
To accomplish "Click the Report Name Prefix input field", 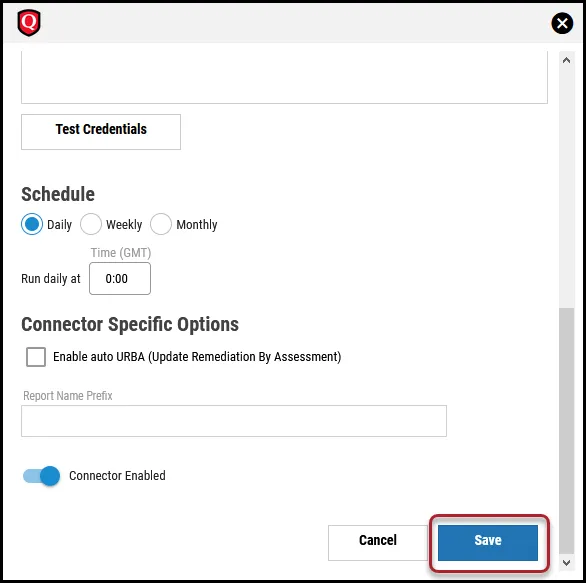I will pos(234,421).
